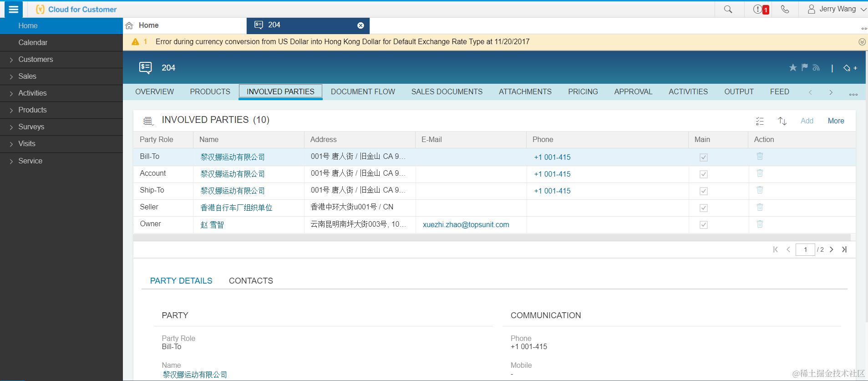Image resolution: width=868 pixels, height=381 pixels.
Task: Go to next table page
Action: point(831,249)
